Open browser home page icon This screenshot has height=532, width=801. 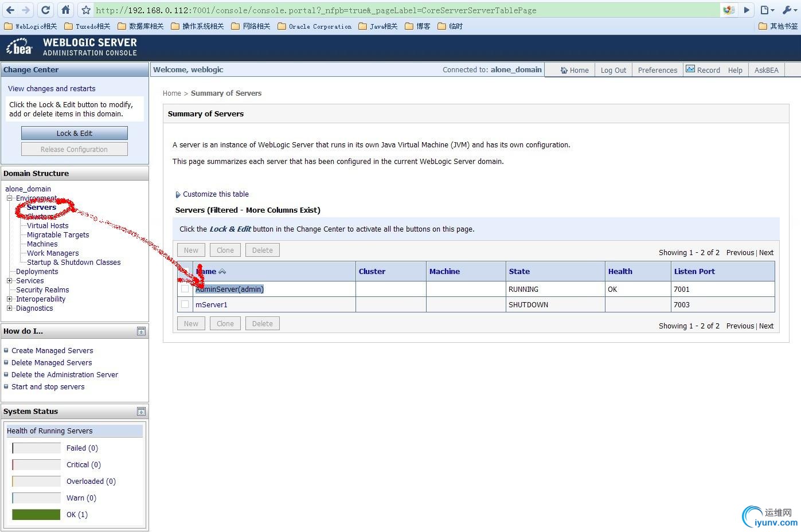point(65,10)
